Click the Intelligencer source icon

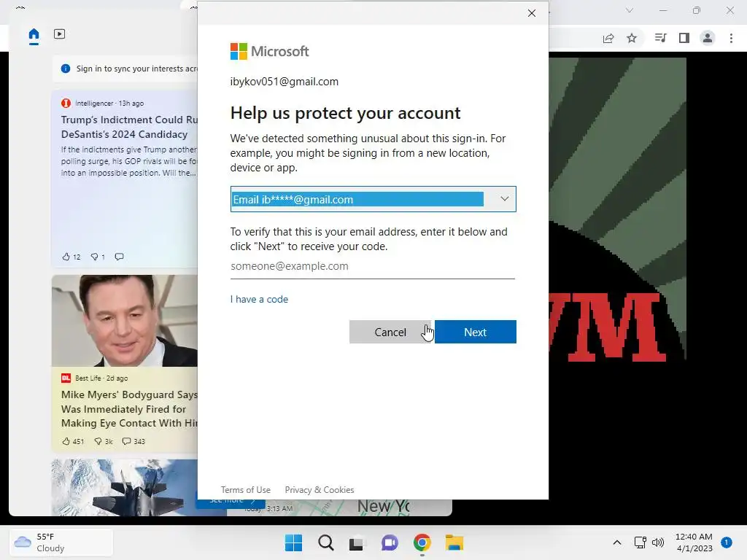[x=66, y=104]
